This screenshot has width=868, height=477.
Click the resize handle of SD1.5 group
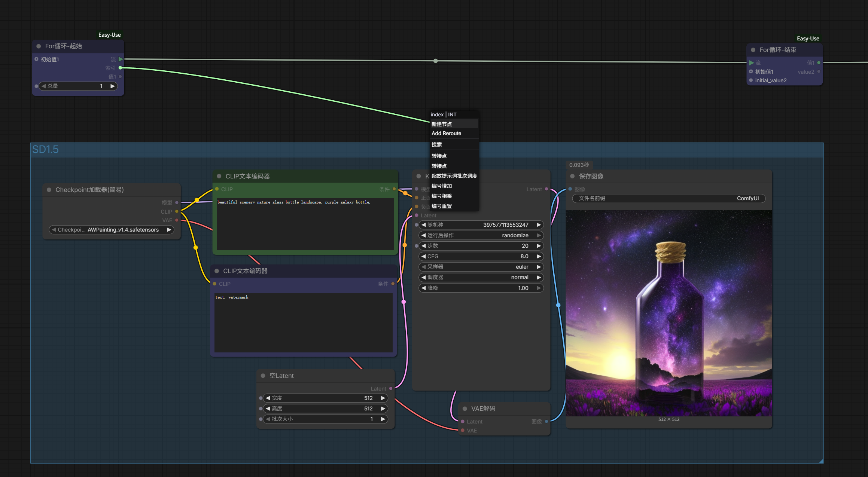click(821, 461)
